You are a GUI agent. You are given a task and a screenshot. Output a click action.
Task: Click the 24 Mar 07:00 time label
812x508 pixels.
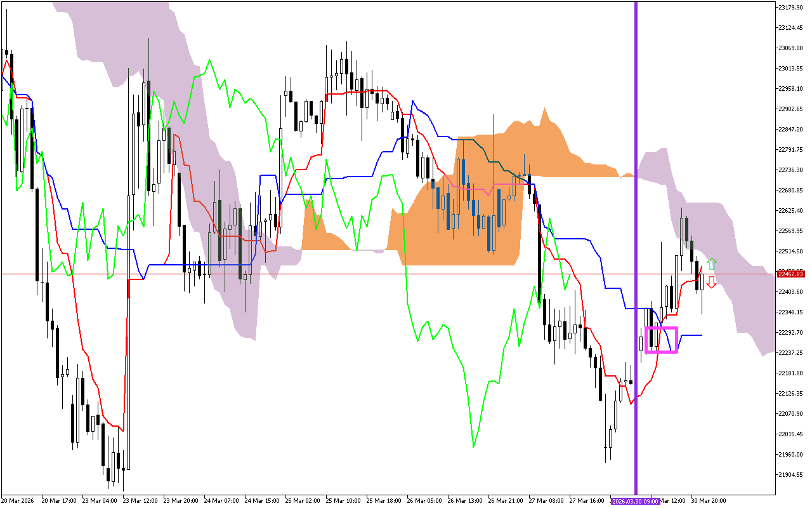tap(221, 501)
